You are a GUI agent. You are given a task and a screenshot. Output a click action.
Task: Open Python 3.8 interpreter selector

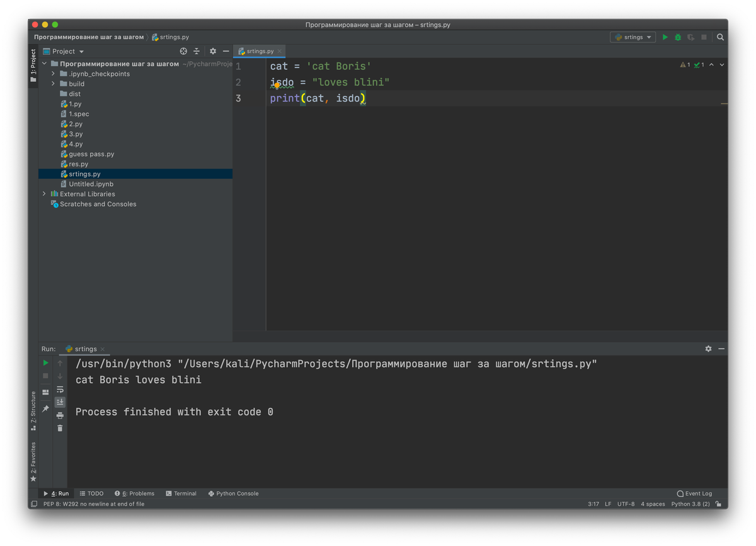tap(690, 504)
